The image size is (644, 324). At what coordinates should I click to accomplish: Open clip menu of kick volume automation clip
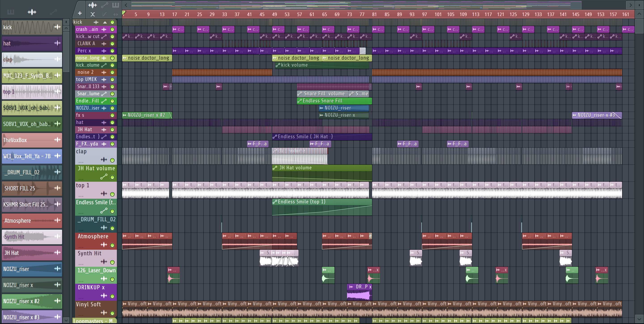278,65
